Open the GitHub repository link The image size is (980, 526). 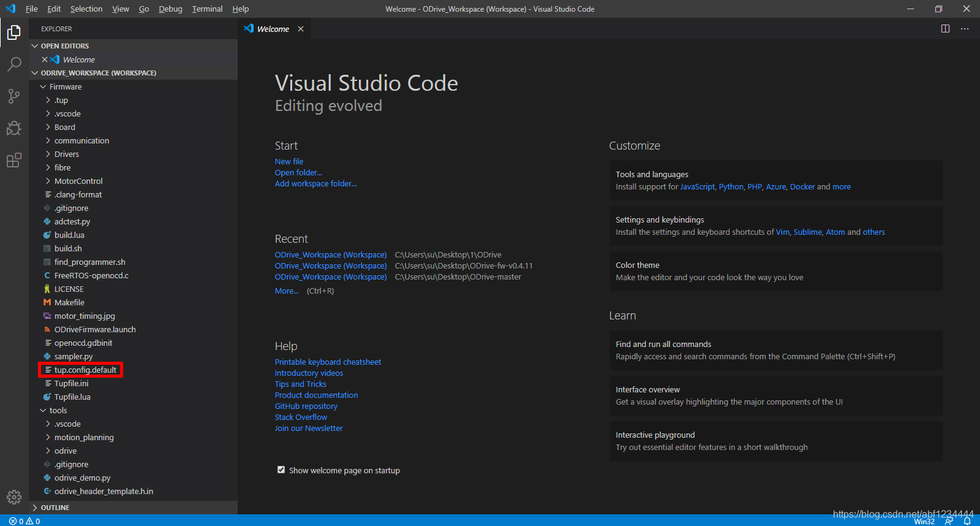(x=306, y=406)
